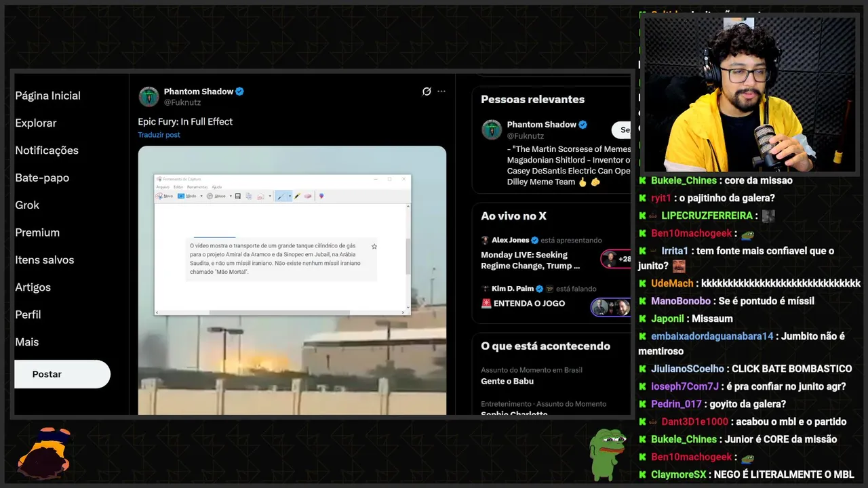This screenshot has height=488, width=868.
Task: Open the Página Inicial sidebar item
Action: coord(47,96)
